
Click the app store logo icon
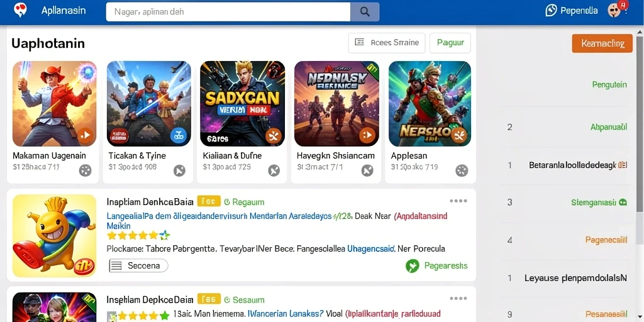coord(19,10)
